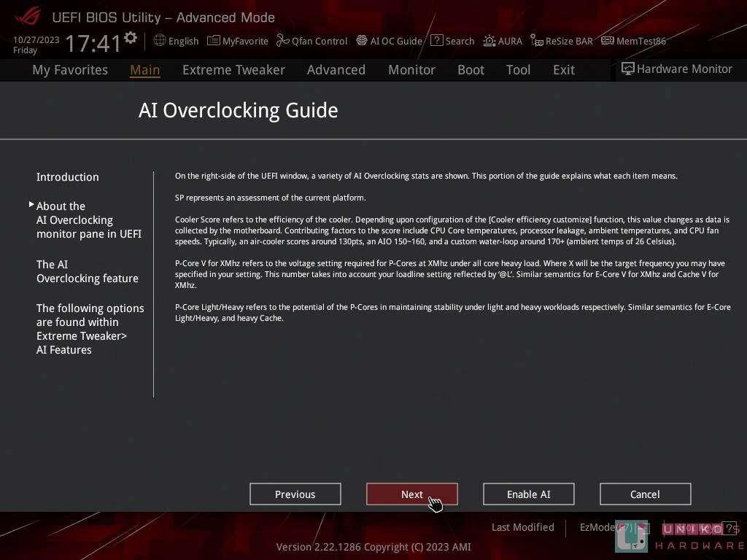
Task: Select the Introduction section in the sidebar
Action: 68,177
